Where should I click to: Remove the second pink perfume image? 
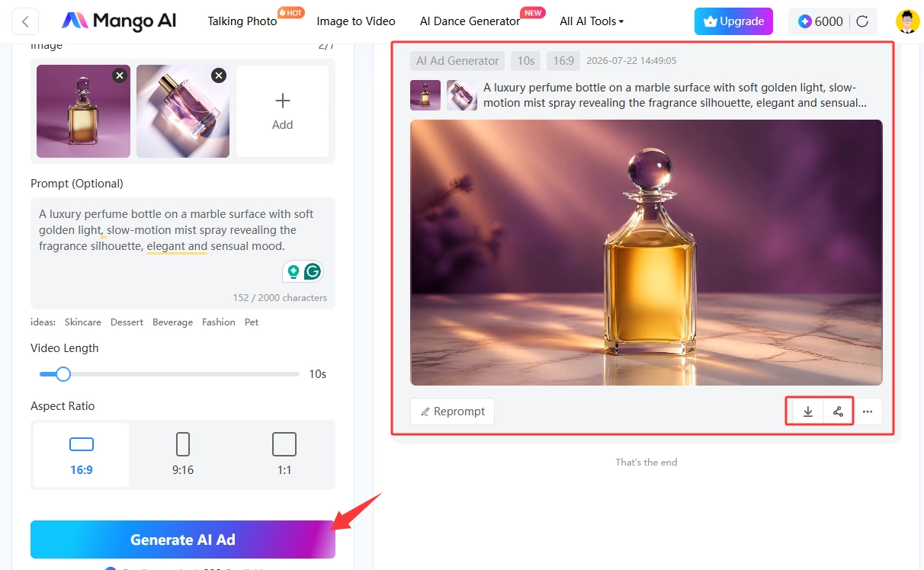219,75
